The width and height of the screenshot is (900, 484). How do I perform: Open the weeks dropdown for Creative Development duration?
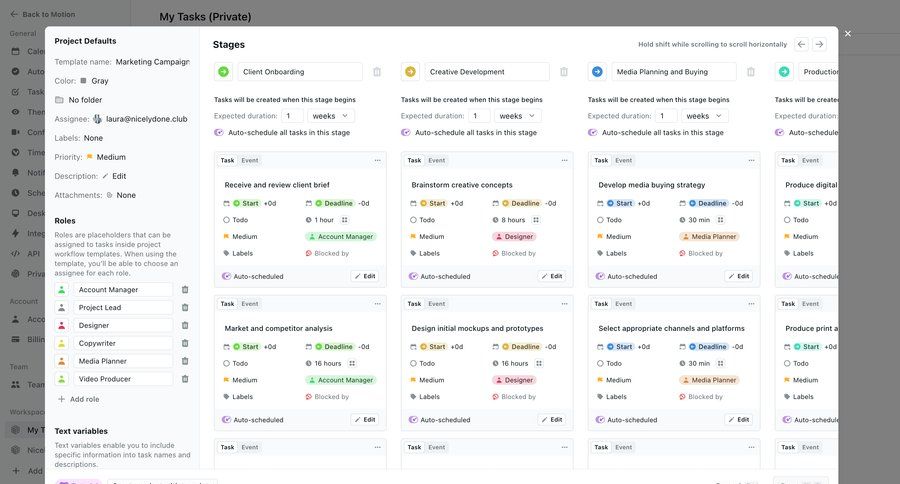pyautogui.click(x=518, y=116)
